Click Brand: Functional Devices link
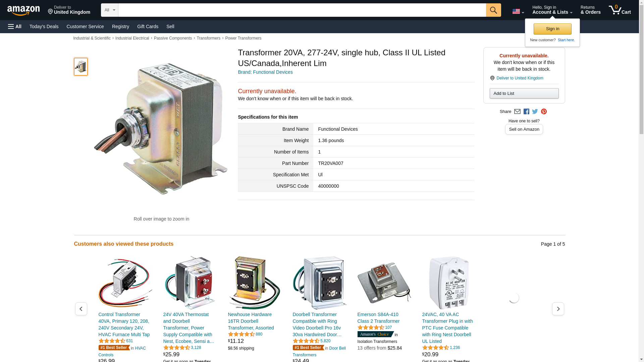This screenshot has height=362, width=644. click(265, 72)
